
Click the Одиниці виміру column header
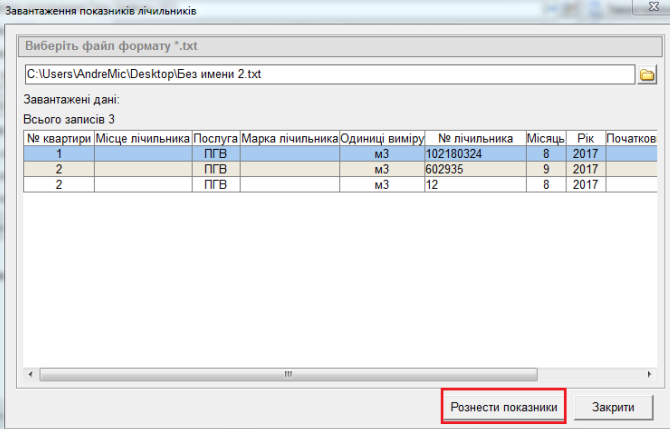tap(382, 138)
